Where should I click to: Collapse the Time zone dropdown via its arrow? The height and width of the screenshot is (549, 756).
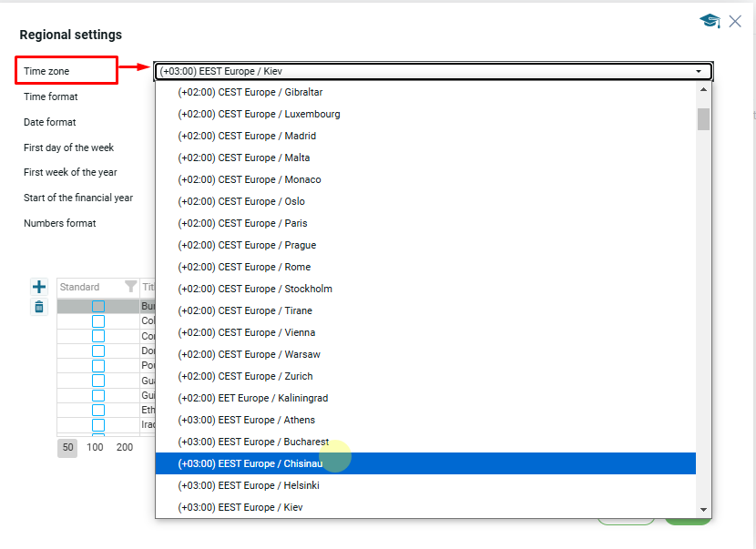click(x=699, y=71)
